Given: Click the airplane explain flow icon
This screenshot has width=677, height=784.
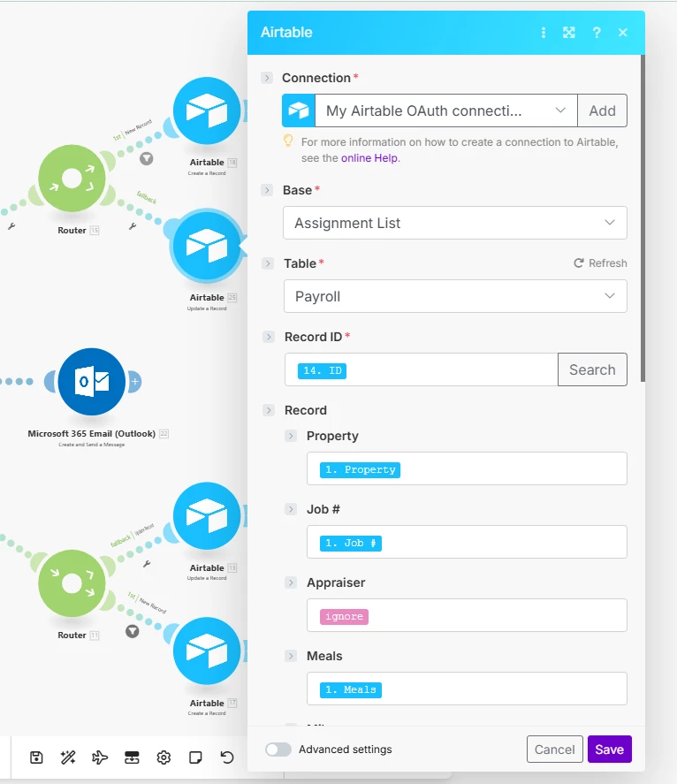Looking at the screenshot, I should coord(100,757).
